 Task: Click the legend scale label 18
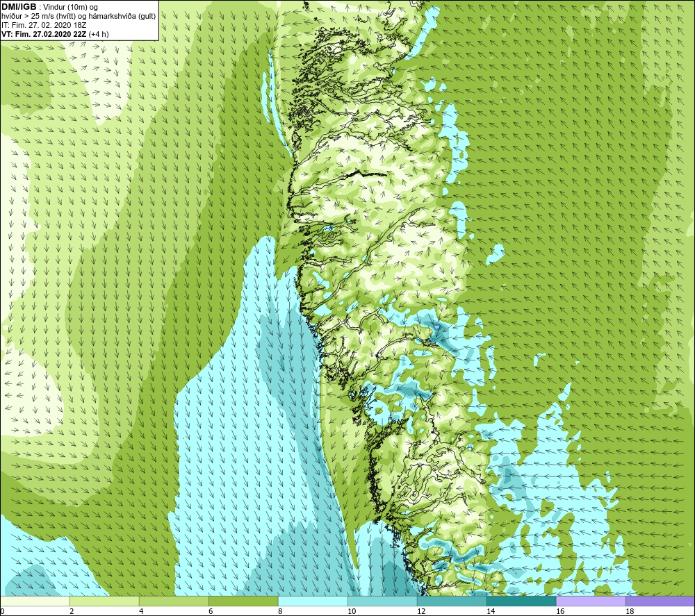point(630,612)
